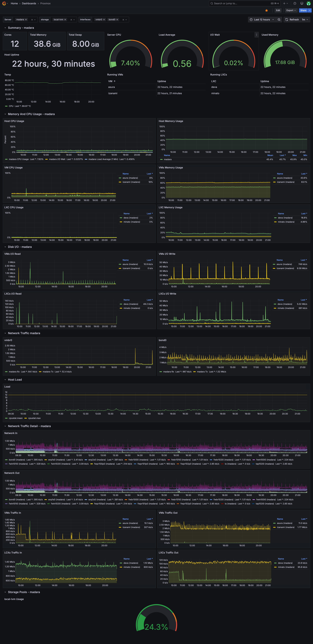Click the Host CPU Usage panel title
Viewport: 313px width, 644px height.
(x=14, y=121)
